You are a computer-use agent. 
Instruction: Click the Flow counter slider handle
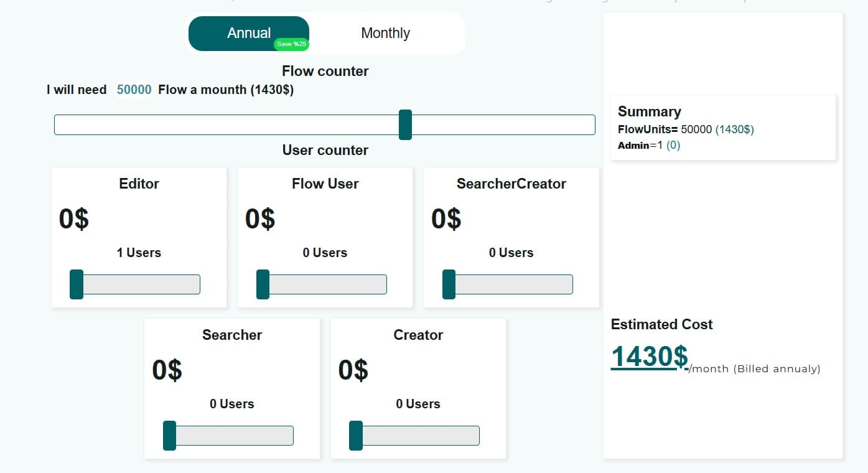tap(405, 124)
